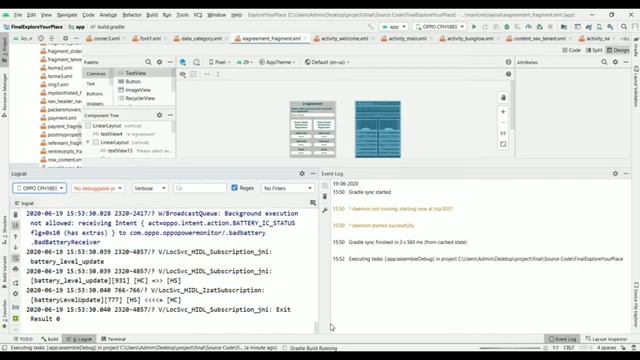Click the wrench icon in Event Log
The image size is (640, 360).
point(325,210)
